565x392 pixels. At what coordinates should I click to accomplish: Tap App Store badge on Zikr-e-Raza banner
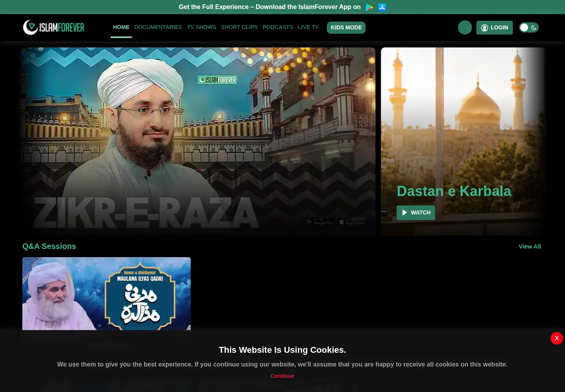tap(352, 222)
